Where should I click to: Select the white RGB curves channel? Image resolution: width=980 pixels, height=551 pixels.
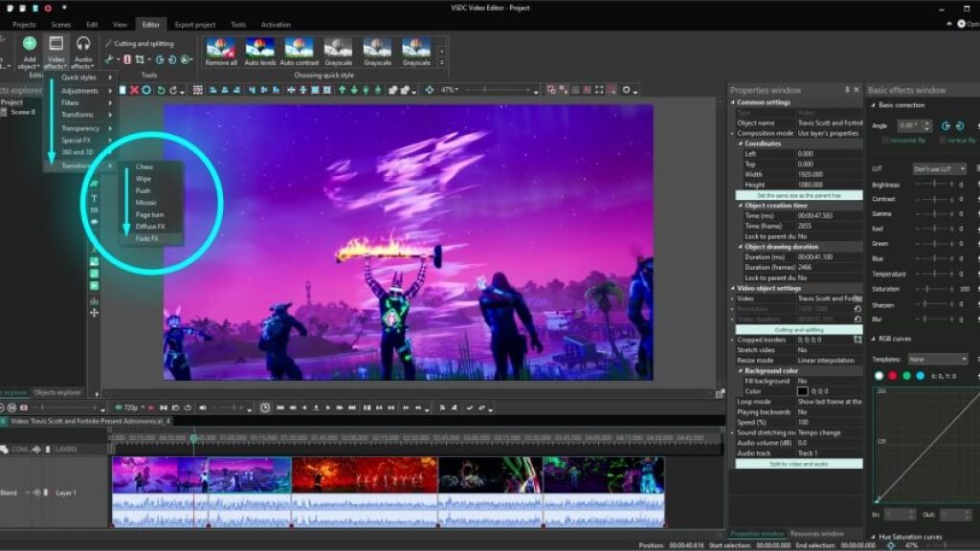tap(879, 376)
